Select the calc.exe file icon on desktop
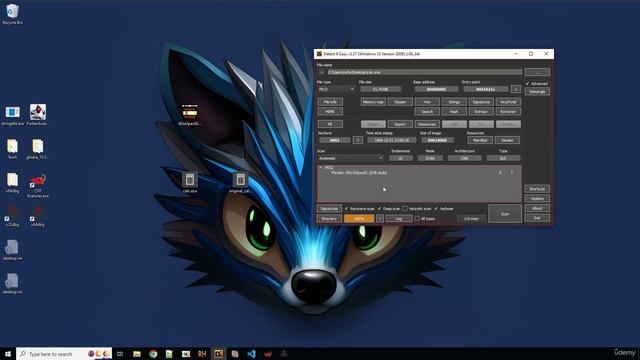Viewport: 640px width, 360px height. pyautogui.click(x=190, y=182)
